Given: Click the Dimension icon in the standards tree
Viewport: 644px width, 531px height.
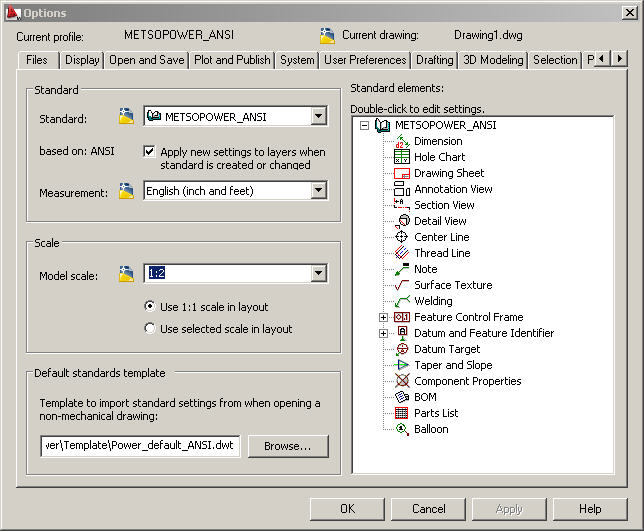Looking at the screenshot, I should (x=402, y=141).
